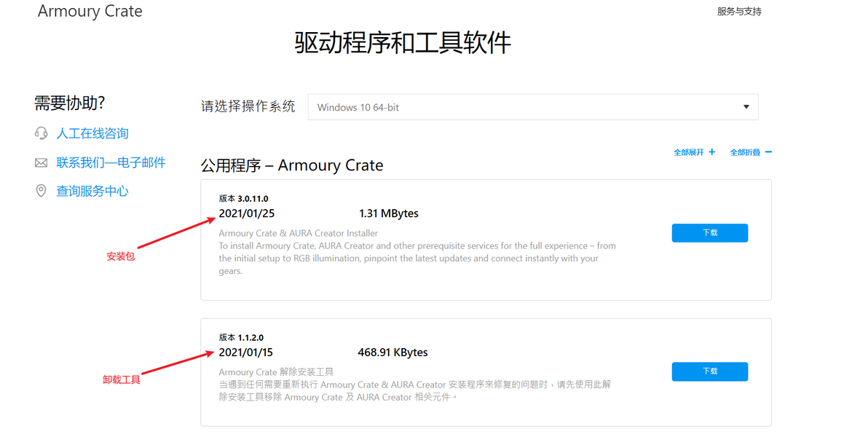Viewport: 868px width, 445px height.
Task: Click 全部折叠 to collapse all
Action: (x=745, y=152)
